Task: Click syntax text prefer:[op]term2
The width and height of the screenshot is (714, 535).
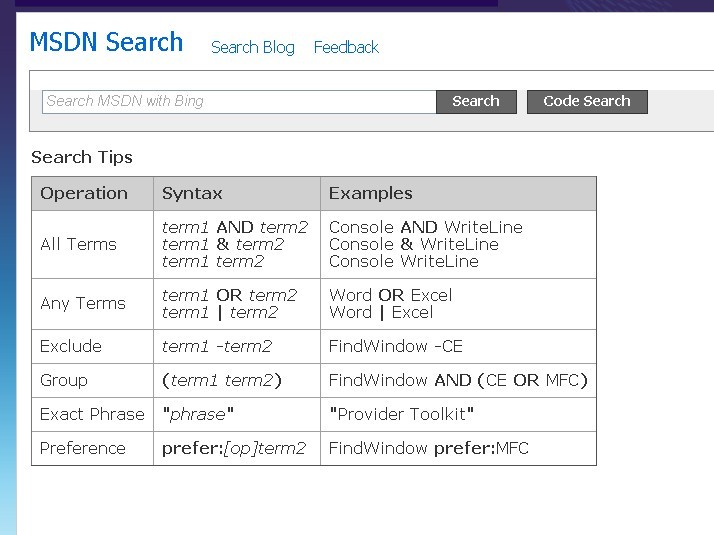Action: (x=234, y=448)
